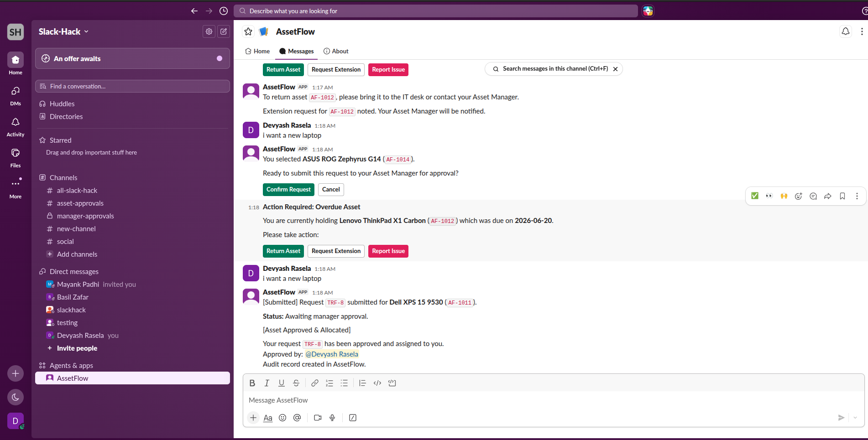The width and height of the screenshot is (868, 440).
Task: Click the Message AssetFlow text box
Action: (554, 400)
